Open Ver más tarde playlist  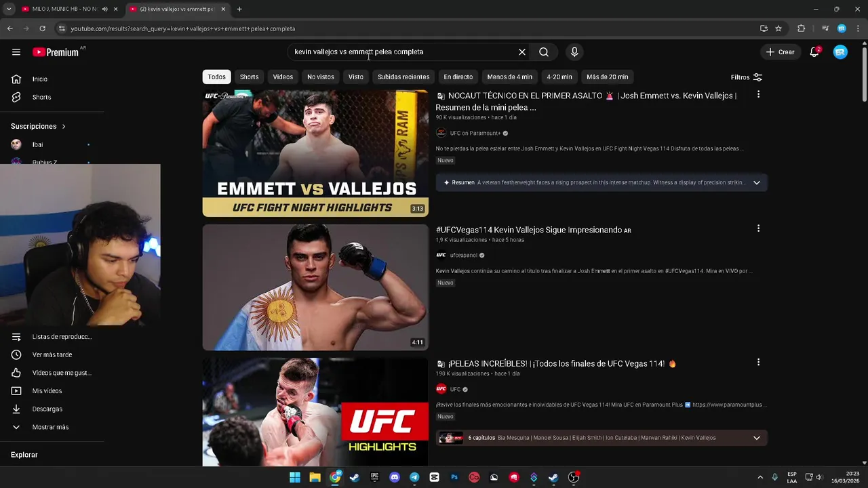coord(51,354)
